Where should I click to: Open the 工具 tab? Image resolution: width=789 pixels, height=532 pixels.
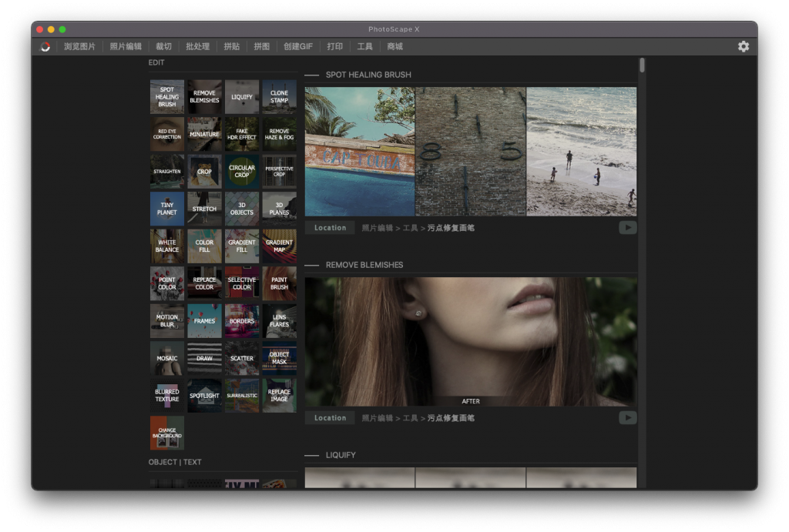(364, 47)
